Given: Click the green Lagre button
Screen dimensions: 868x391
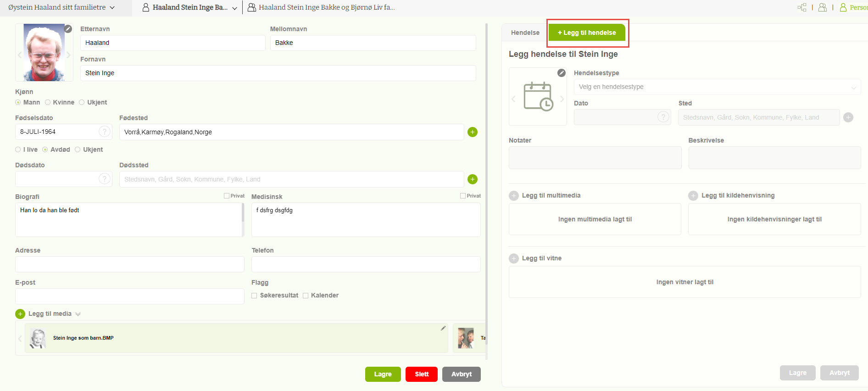Looking at the screenshot, I should (383, 374).
